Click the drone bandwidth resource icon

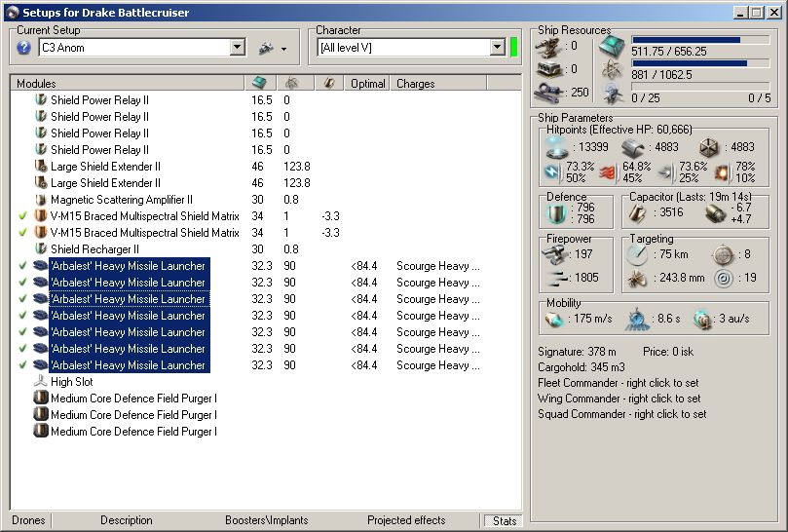(613, 93)
